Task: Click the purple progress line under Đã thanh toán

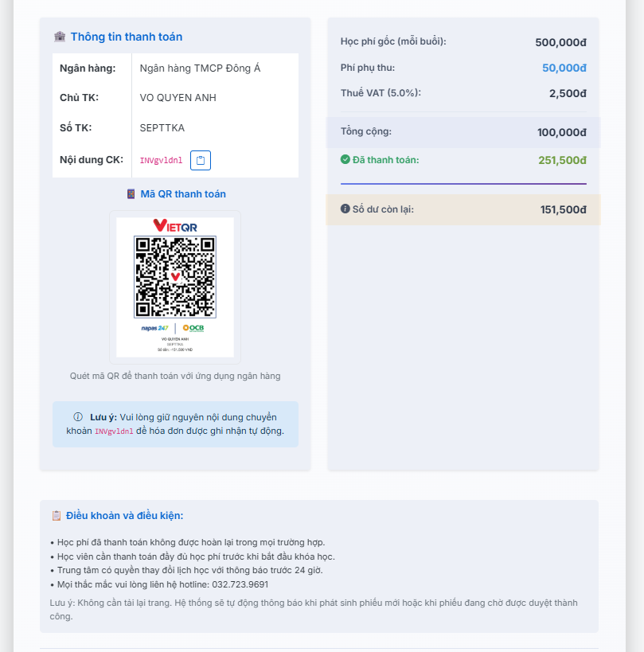Action: 463,184
